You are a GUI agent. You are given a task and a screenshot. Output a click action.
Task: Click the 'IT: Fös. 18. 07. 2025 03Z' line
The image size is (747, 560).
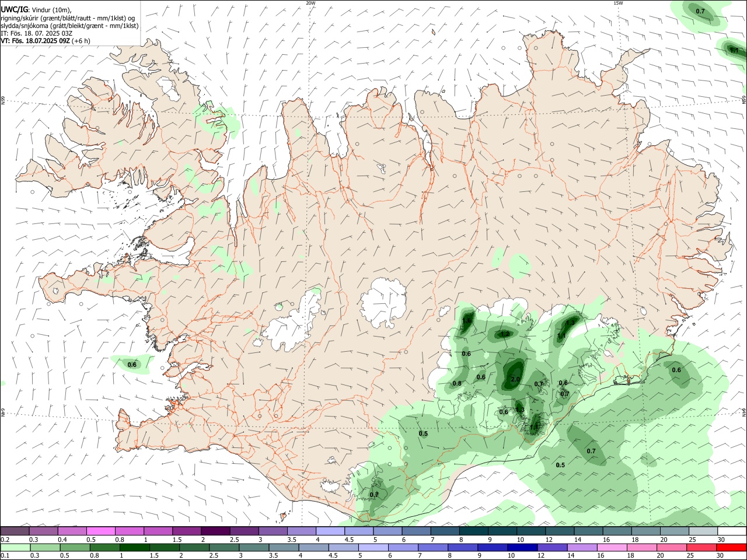[36, 33]
